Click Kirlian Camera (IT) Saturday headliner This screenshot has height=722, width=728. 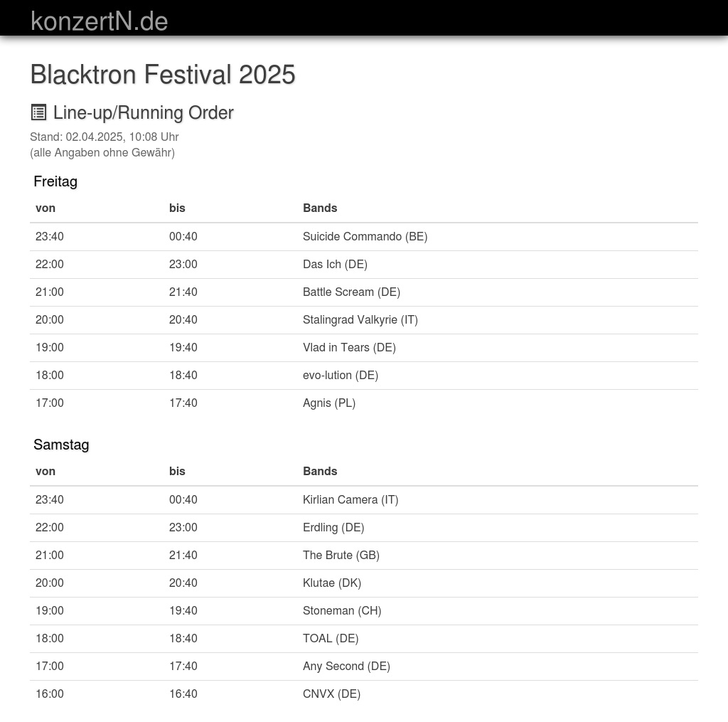[x=350, y=500]
